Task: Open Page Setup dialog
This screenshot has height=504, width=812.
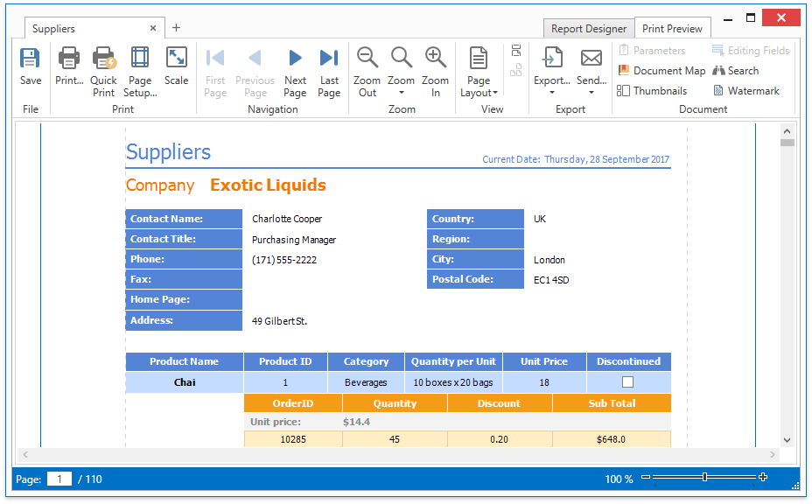Action: pos(140,66)
